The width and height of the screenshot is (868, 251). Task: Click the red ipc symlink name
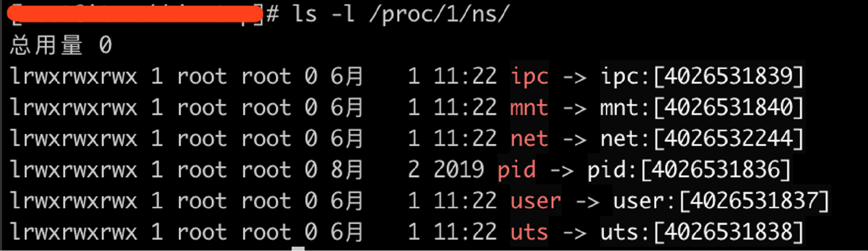click(529, 77)
